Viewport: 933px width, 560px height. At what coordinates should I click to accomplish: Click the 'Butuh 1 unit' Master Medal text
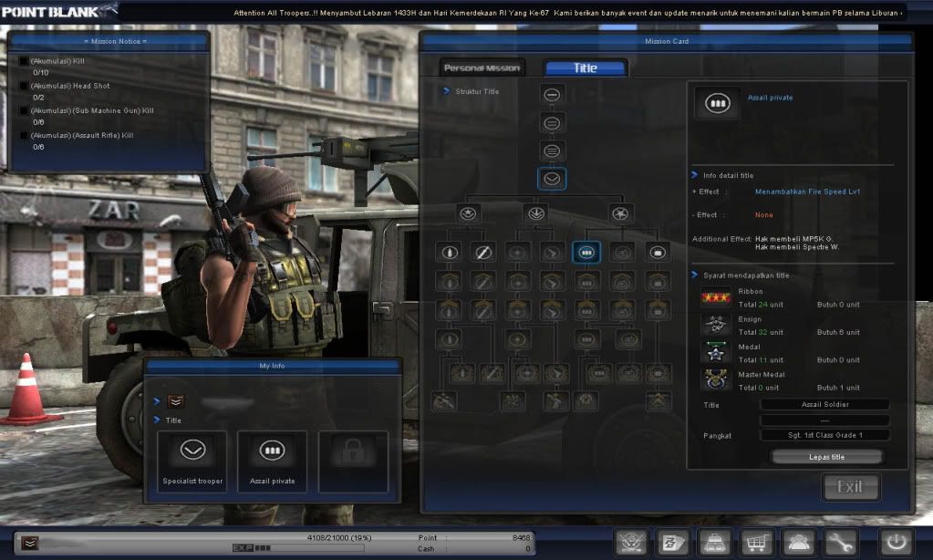[x=838, y=388]
